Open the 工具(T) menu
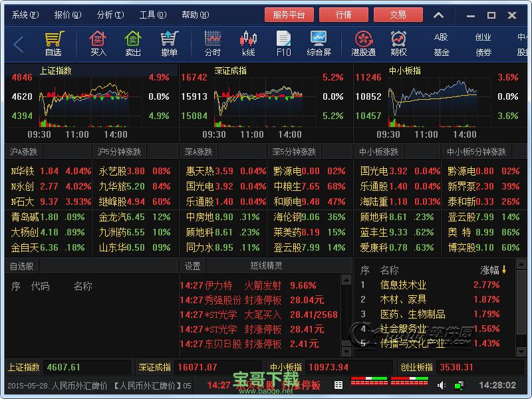Screen dimensions: 532x399 153,14
